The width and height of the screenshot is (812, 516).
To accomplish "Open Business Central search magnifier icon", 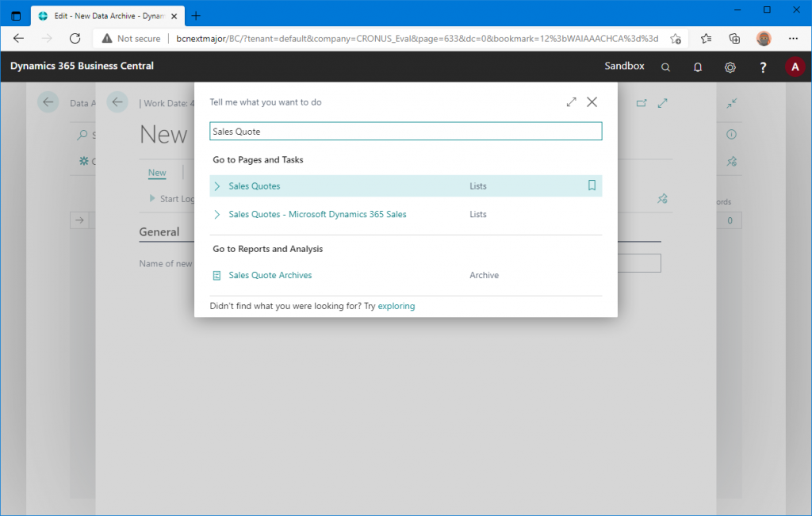I will [x=665, y=67].
